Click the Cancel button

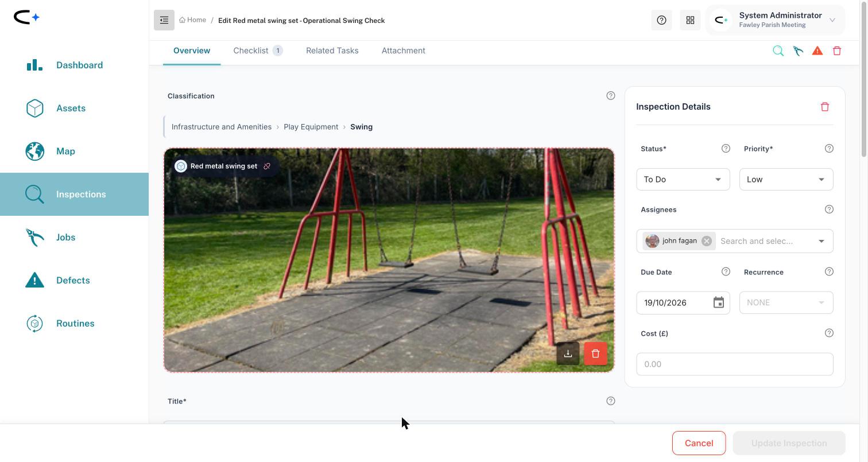pyautogui.click(x=699, y=443)
